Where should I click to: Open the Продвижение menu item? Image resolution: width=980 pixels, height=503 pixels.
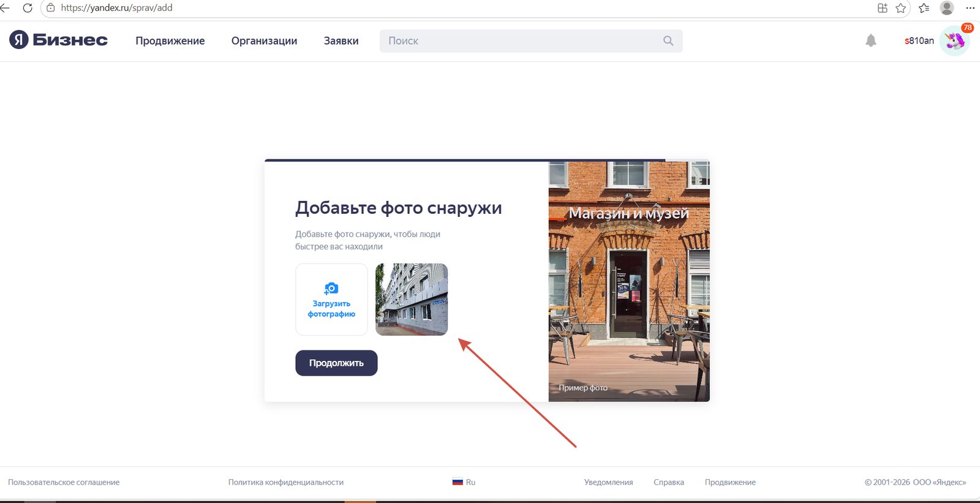170,40
